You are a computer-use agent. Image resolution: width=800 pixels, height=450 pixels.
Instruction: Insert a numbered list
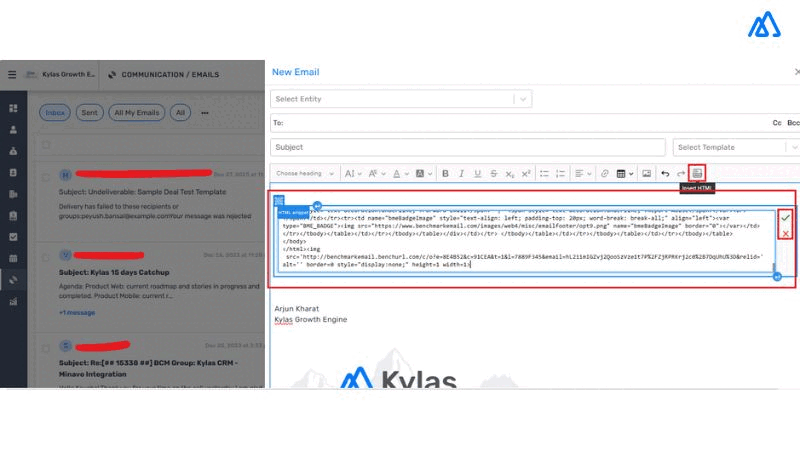pos(560,173)
